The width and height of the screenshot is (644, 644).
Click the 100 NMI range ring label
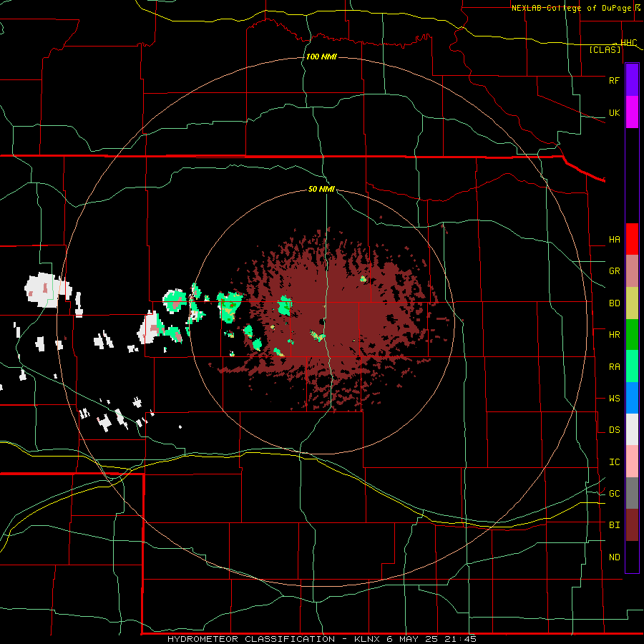pos(321,57)
